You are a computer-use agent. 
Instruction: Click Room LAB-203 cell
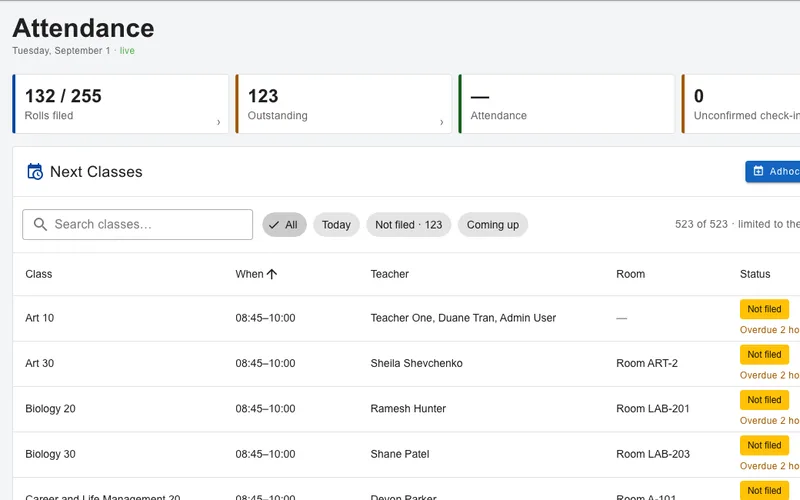[x=653, y=454]
